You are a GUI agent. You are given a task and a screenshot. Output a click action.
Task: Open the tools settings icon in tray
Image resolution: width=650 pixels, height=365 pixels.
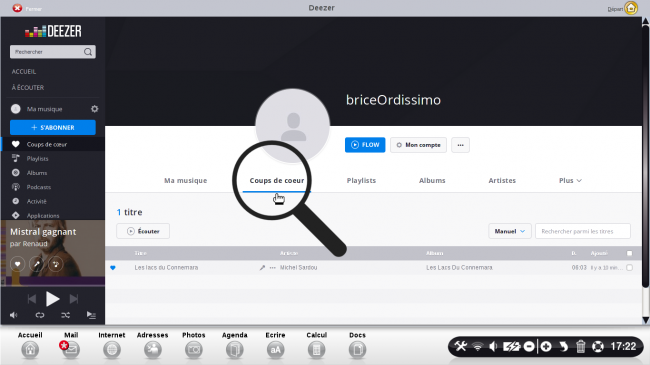point(460,346)
